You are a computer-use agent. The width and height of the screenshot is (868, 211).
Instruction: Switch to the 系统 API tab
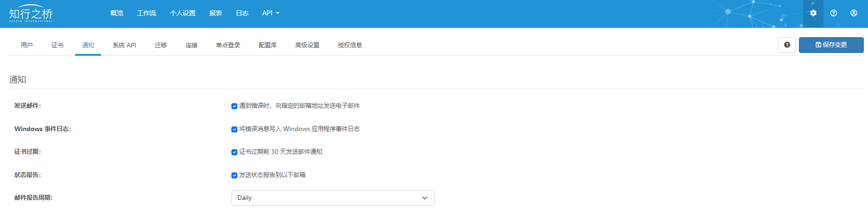pos(124,45)
